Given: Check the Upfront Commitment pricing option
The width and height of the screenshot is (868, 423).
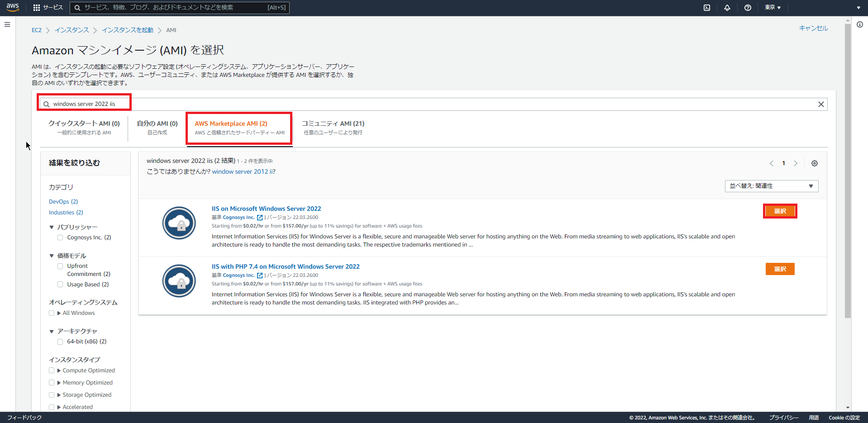Looking at the screenshot, I should pyautogui.click(x=60, y=266).
